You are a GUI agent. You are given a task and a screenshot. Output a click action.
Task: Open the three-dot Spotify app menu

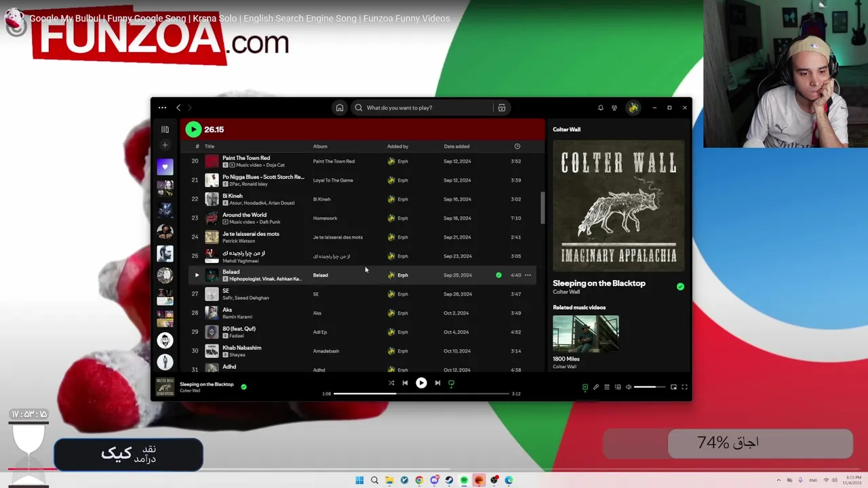point(162,108)
